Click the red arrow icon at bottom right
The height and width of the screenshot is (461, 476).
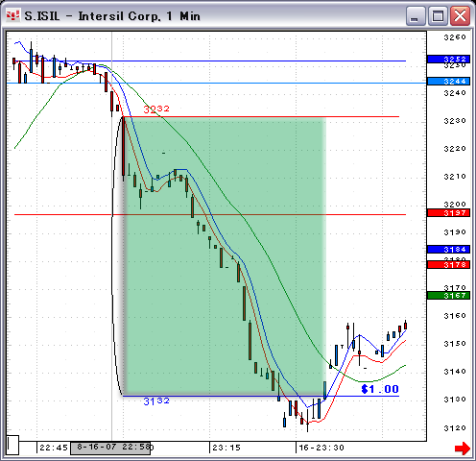pyautogui.click(x=463, y=449)
